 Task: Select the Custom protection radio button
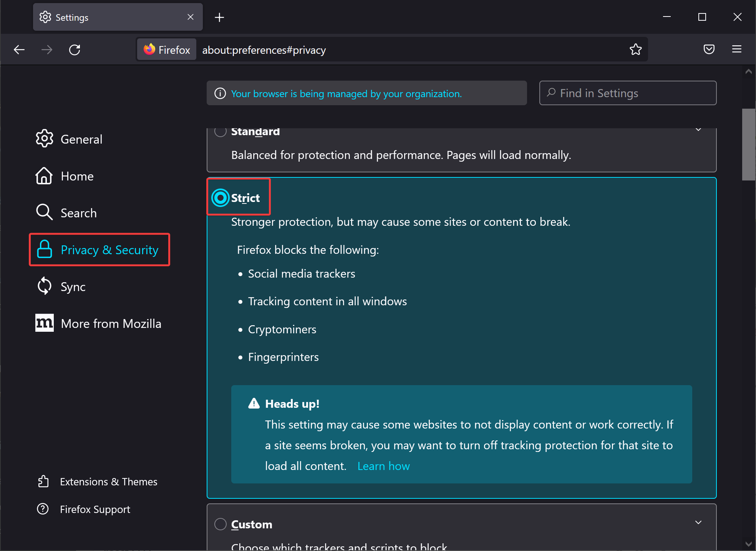[x=220, y=524]
